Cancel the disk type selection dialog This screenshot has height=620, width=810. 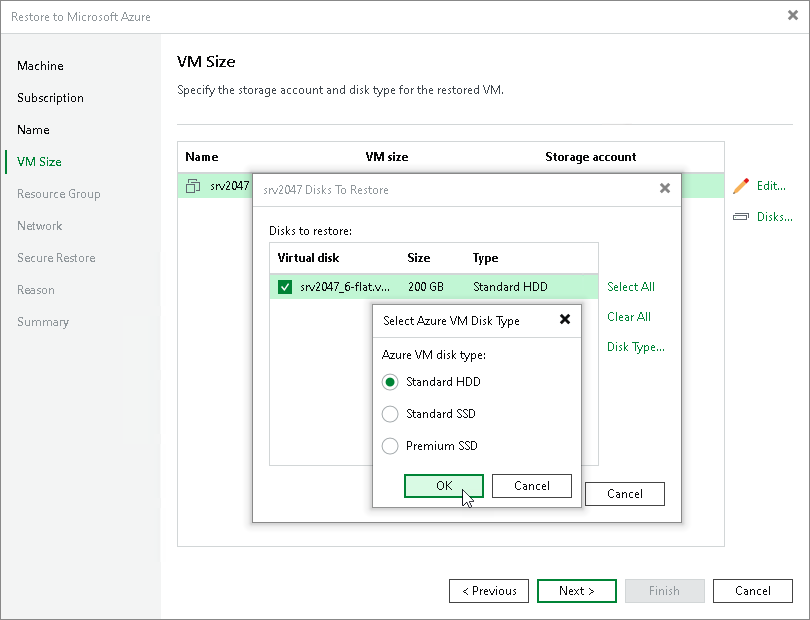532,486
